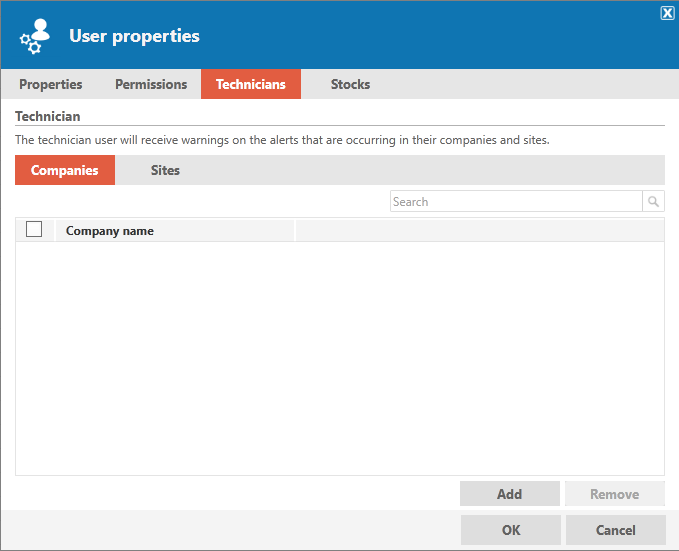Viewport: 679px width, 551px height.
Task: Open the Properties tab
Action: click(51, 84)
